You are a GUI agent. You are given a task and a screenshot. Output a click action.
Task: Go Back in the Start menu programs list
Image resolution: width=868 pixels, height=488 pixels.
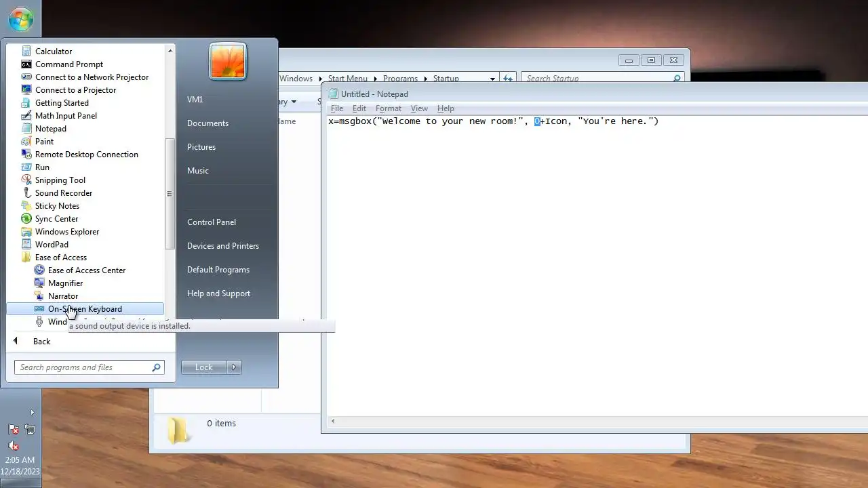41,342
